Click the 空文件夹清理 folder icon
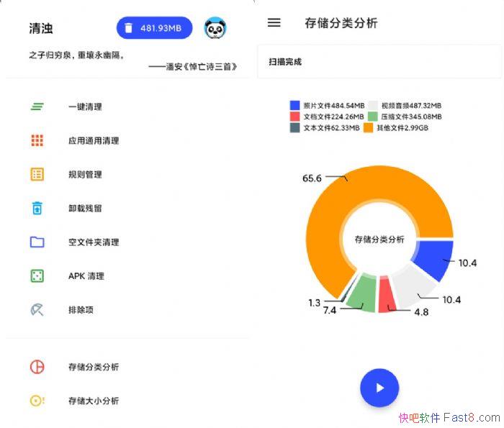Image resolution: width=504 pixels, height=428 pixels. pyautogui.click(x=37, y=242)
